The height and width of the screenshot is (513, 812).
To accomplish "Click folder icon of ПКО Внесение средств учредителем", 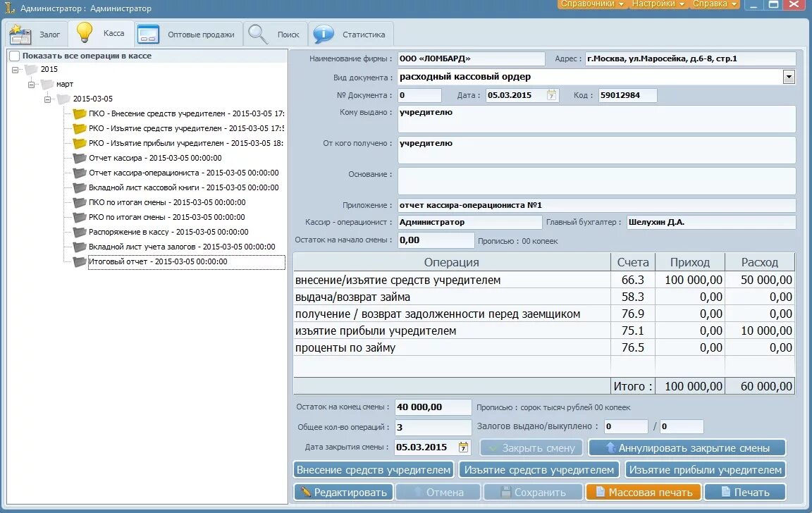I will click(79, 113).
